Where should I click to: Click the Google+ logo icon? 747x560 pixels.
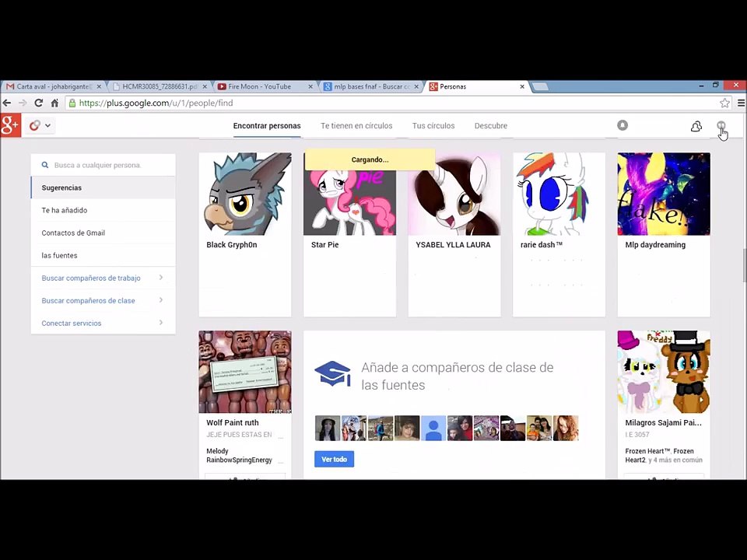click(10, 125)
